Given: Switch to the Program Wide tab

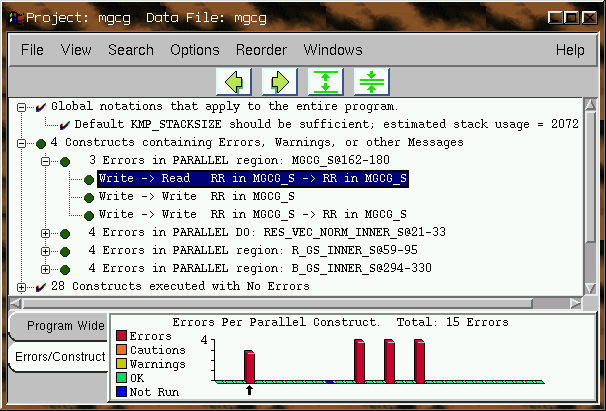Looking at the screenshot, I should [x=65, y=326].
